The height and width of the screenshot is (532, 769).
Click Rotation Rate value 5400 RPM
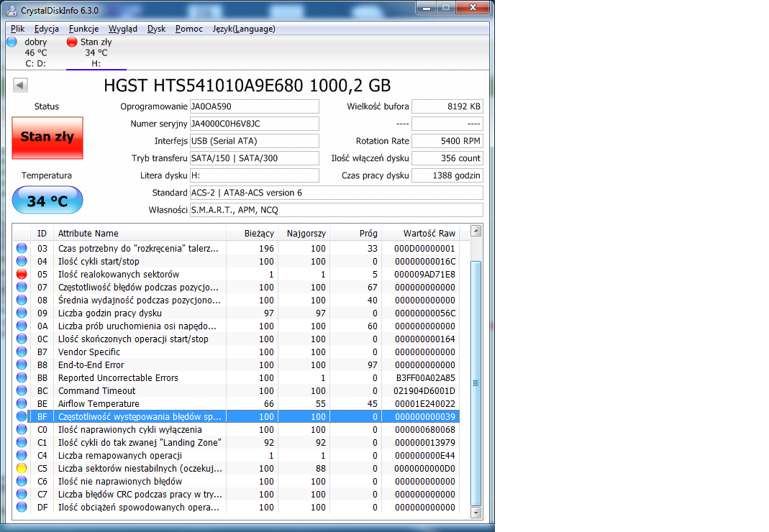(x=447, y=141)
